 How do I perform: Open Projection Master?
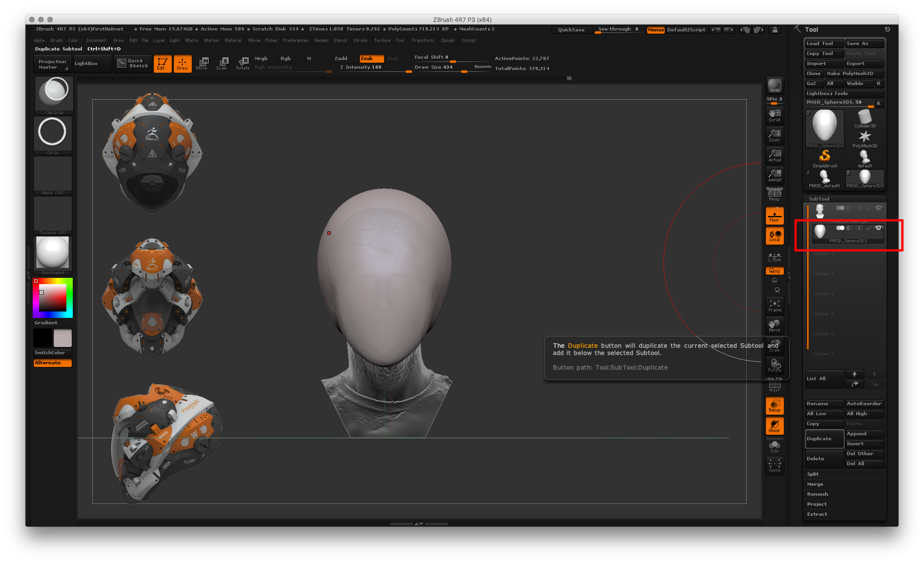[52, 64]
